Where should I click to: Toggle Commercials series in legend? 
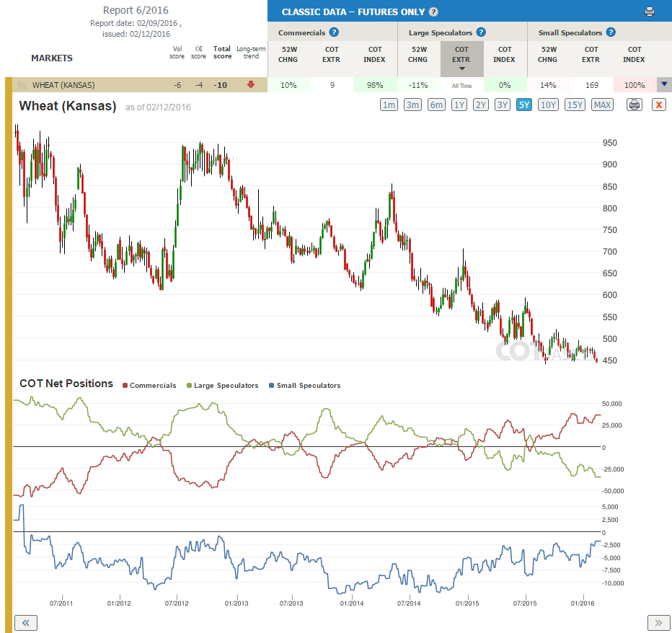pyautogui.click(x=149, y=385)
